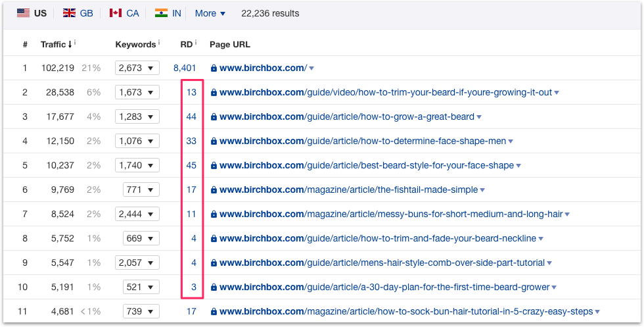
Task: Click lock icon beside sock-bun tutorial URL
Action: tap(214, 312)
